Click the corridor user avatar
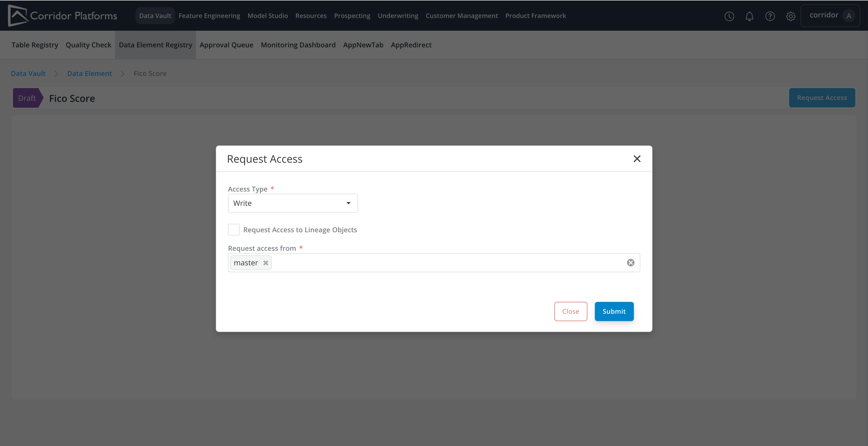This screenshot has width=868, height=446. coord(849,16)
